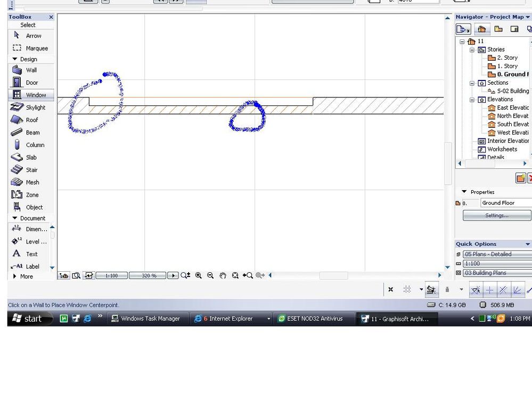Pick the Wall tool
The image size is (532, 399).
(30, 70)
